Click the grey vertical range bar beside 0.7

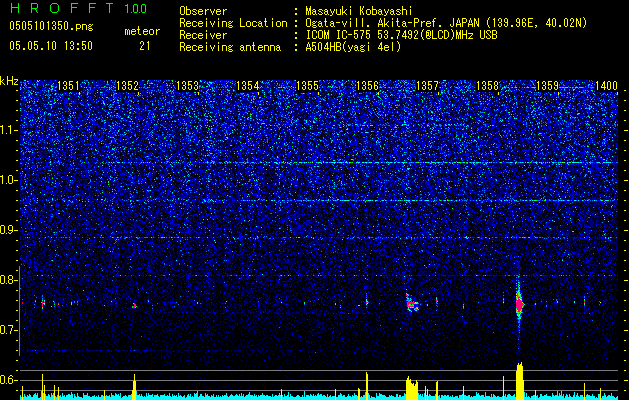19,311
